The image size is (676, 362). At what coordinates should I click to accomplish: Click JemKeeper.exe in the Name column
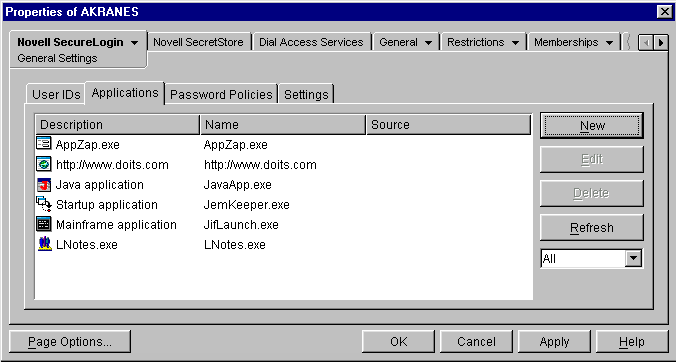click(246, 205)
